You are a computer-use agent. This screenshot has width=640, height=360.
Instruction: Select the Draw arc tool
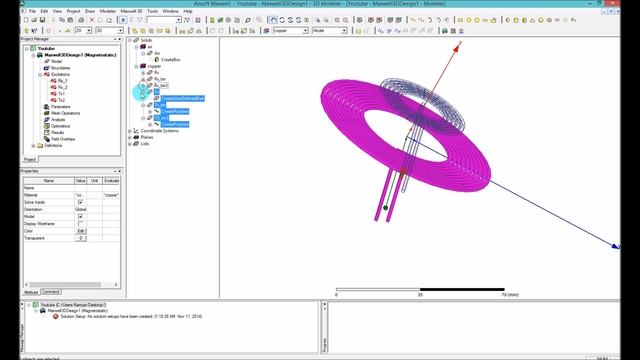430,20
